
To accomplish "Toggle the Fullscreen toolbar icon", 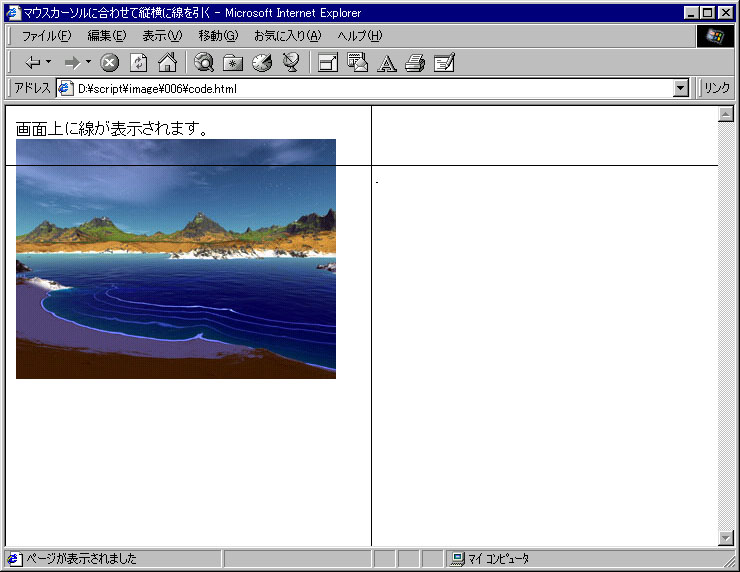I will 328,63.
